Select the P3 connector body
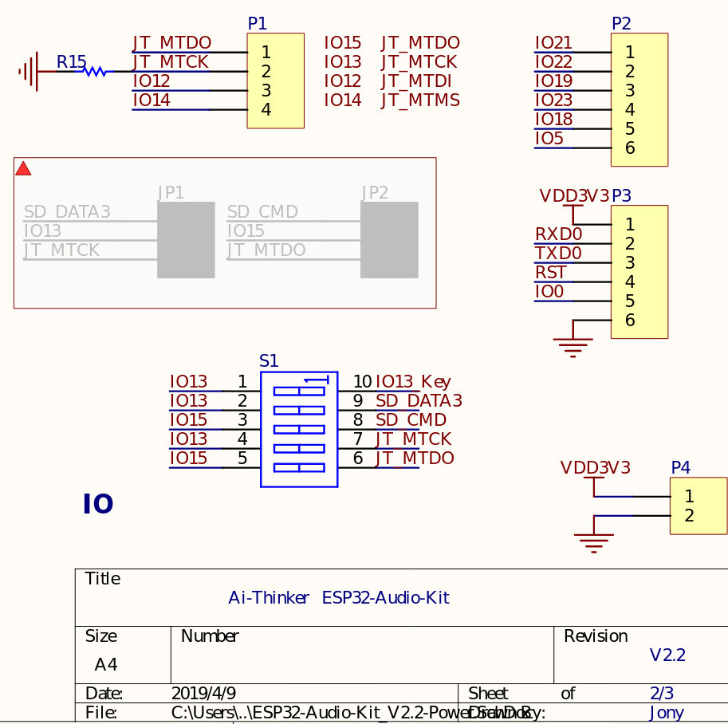 pos(639,272)
